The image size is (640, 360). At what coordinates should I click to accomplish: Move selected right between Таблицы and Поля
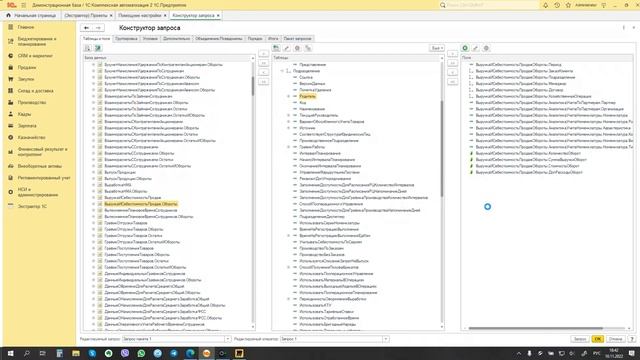[x=453, y=54]
